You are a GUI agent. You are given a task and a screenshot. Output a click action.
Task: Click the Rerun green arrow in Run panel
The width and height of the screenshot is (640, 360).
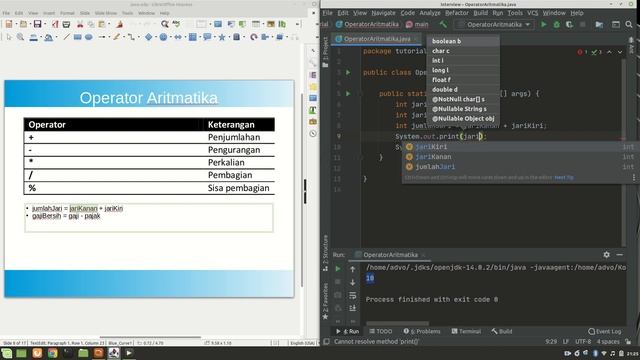[338, 269]
